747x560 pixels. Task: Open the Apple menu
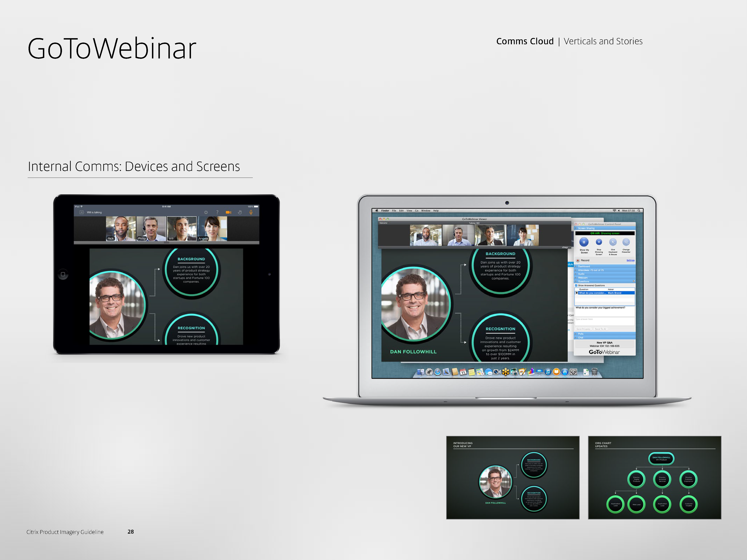(377, 211)
